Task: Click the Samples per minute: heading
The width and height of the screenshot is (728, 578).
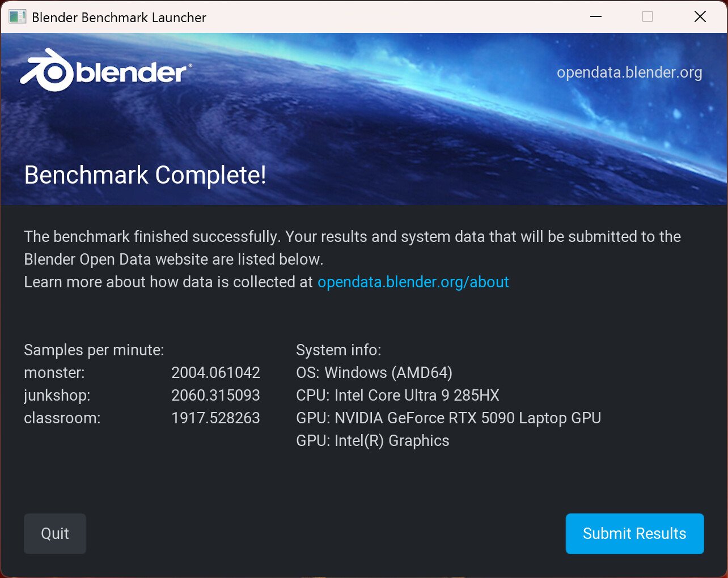Action: [x=94, y=350]
